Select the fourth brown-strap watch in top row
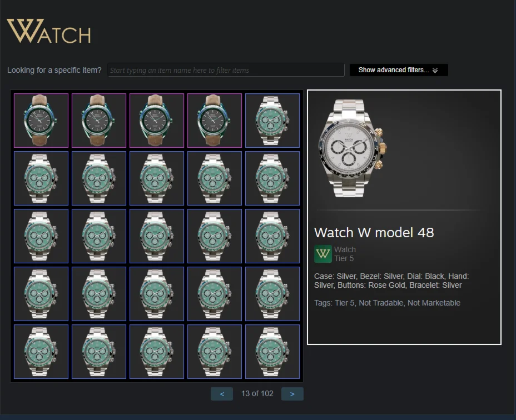Image resolution: width=516 pixels, height=420 pixels. (215, 121)
